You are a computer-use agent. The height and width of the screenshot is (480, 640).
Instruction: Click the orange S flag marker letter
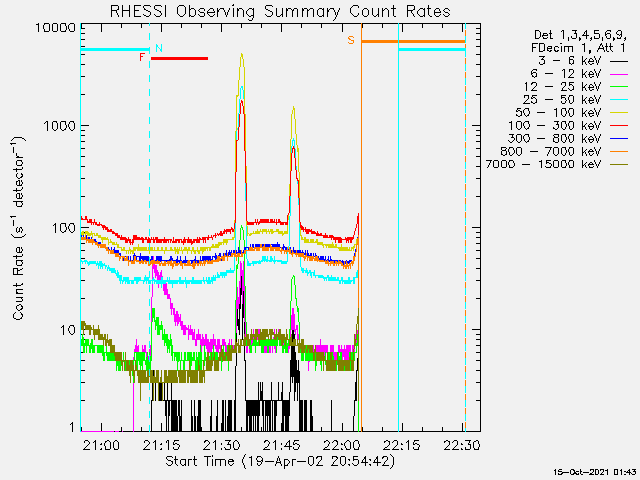pyautogui.click(x=351, y=40)
